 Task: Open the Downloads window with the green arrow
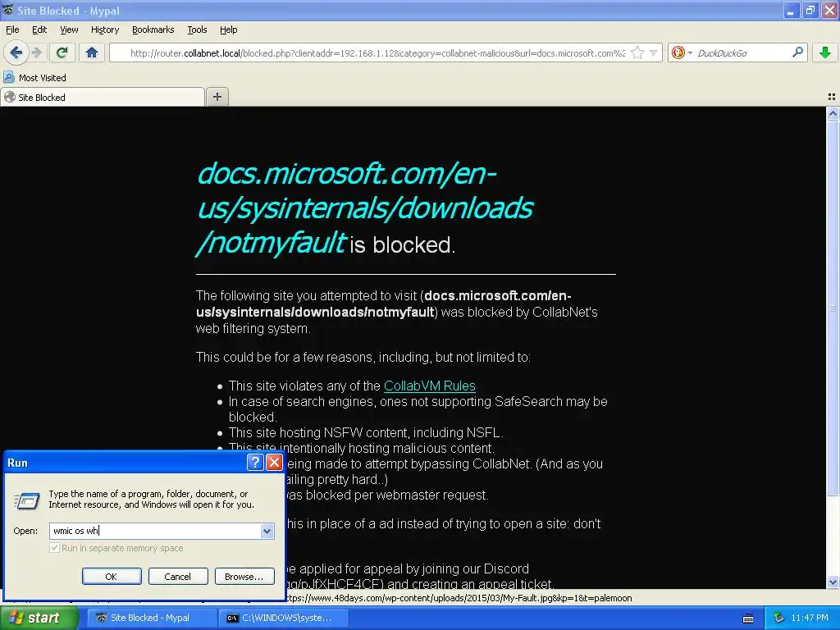point(825,52)
